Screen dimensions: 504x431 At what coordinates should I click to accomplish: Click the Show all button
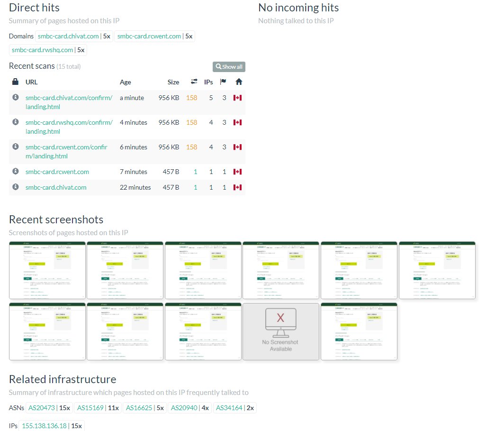[x=229, y=67]
